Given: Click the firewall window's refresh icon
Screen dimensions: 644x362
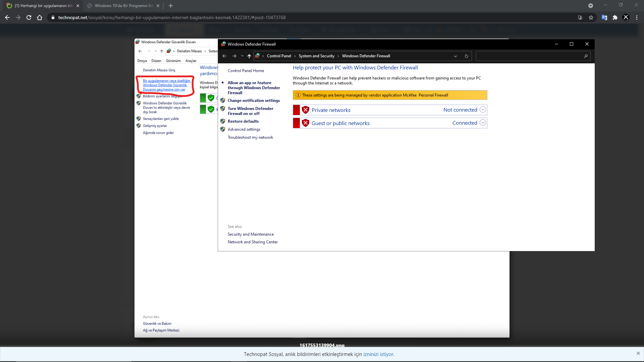Looking at the screenshot, I should tap(466, 56).
